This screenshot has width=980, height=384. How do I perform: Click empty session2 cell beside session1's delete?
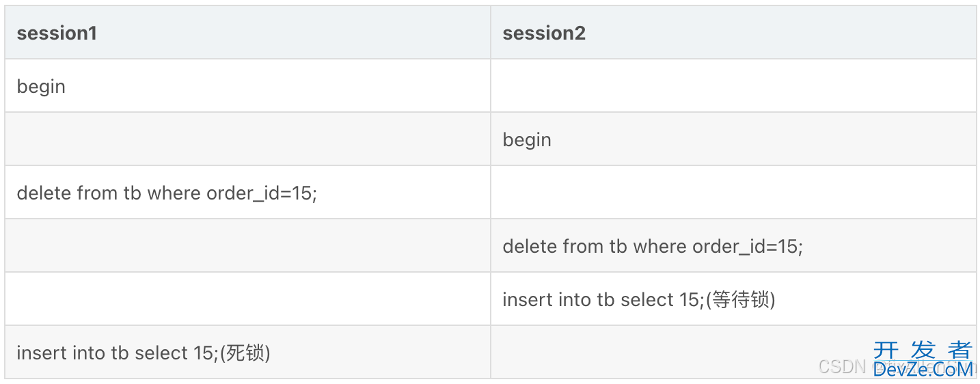[x=733, y=193]
